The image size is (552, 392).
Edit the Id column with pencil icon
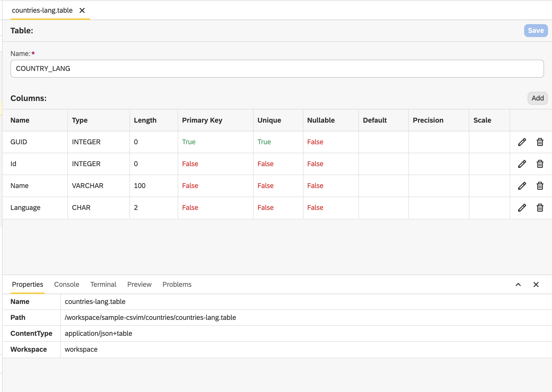coord(522,164)
